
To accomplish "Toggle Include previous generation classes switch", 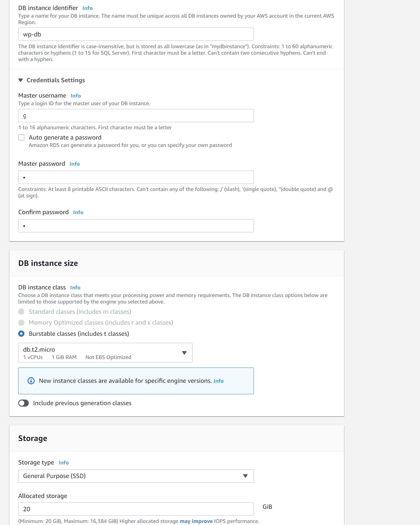I will pyautogui.click(x=23, y=403).
